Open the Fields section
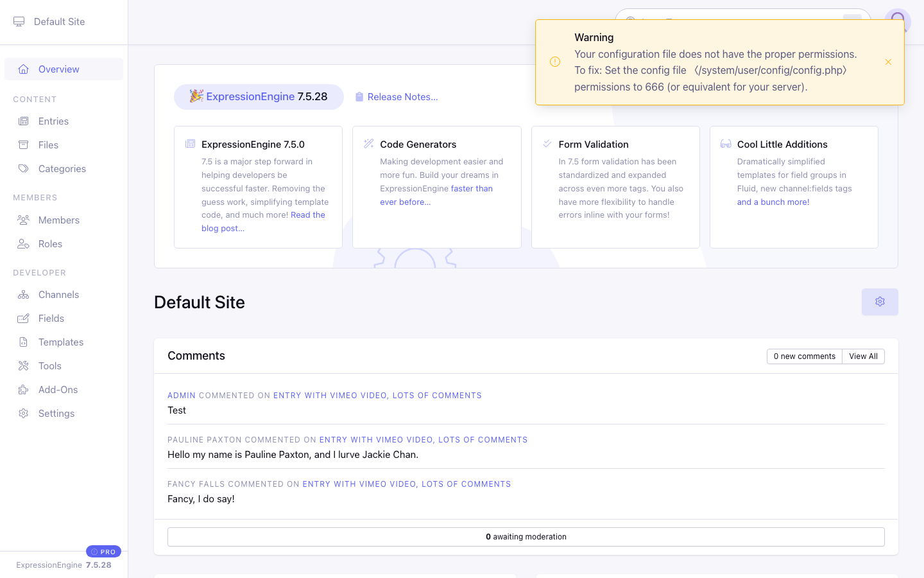Screen dimensions: 924x578 tap(64, 319)
